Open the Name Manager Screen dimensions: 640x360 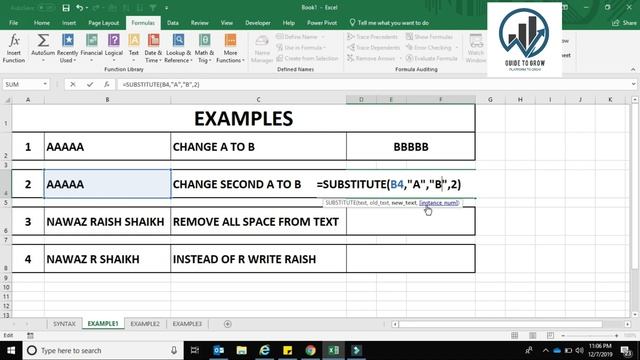(x=262, y=49)
